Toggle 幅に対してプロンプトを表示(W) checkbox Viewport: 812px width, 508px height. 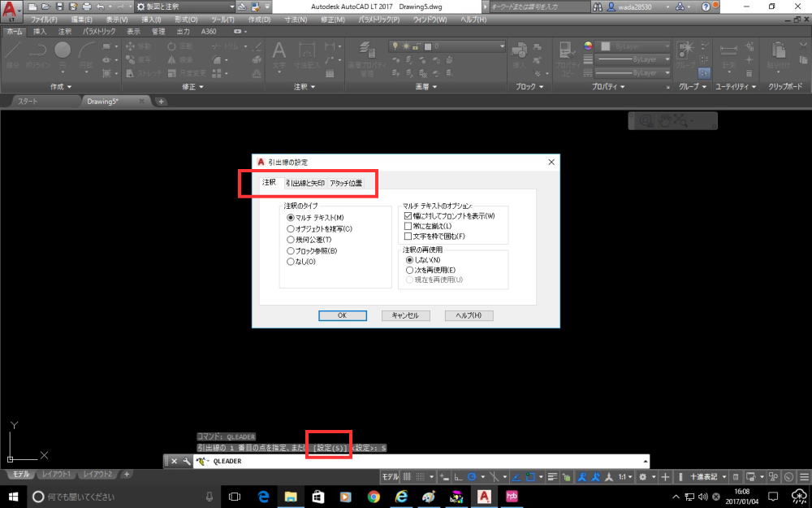pyautogui.click(x=408, y=215)
